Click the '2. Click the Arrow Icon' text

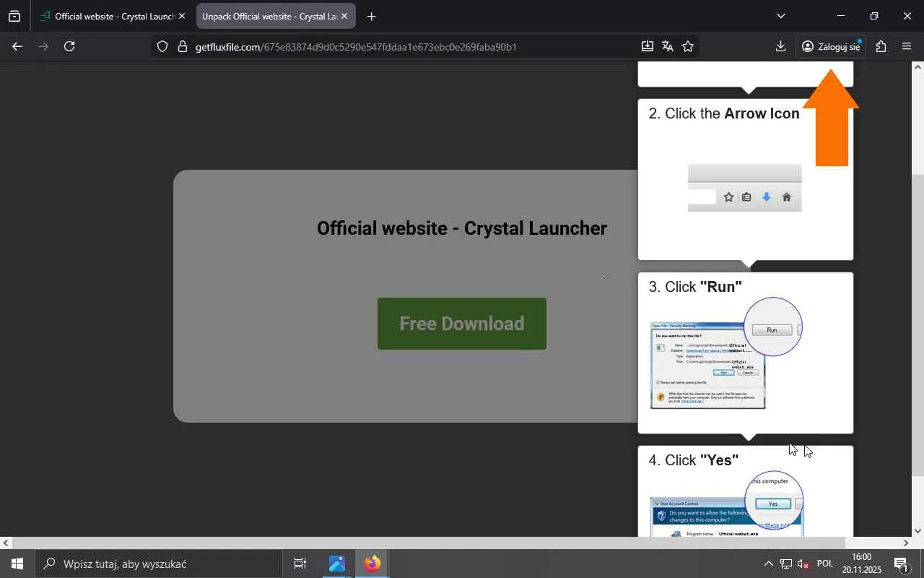(x=724, y=113)
